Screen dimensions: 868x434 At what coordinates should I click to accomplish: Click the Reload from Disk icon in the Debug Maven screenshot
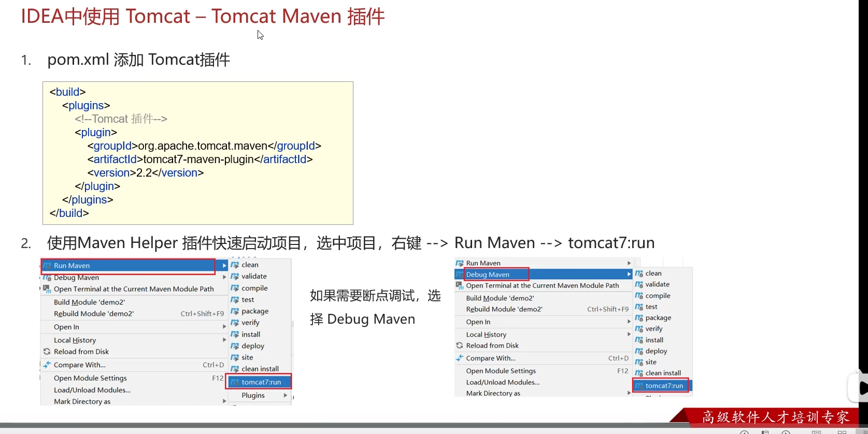pyautogui.click(x=460, y=345)
